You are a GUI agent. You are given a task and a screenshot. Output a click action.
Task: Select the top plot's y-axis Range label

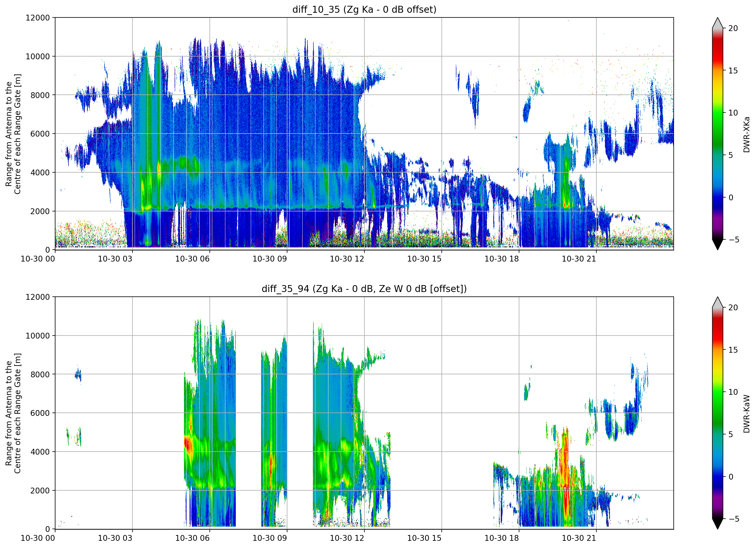click(x=13, y=134)
